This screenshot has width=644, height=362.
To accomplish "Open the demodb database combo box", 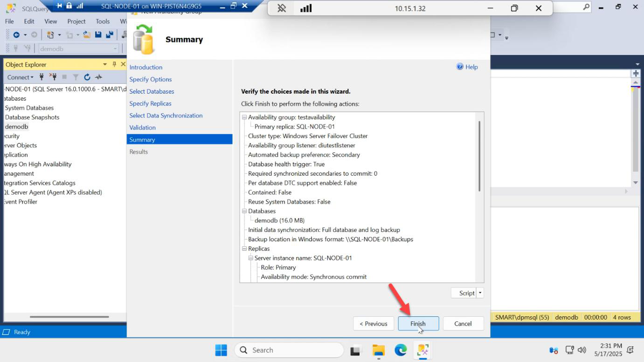I will click(78, 48).
